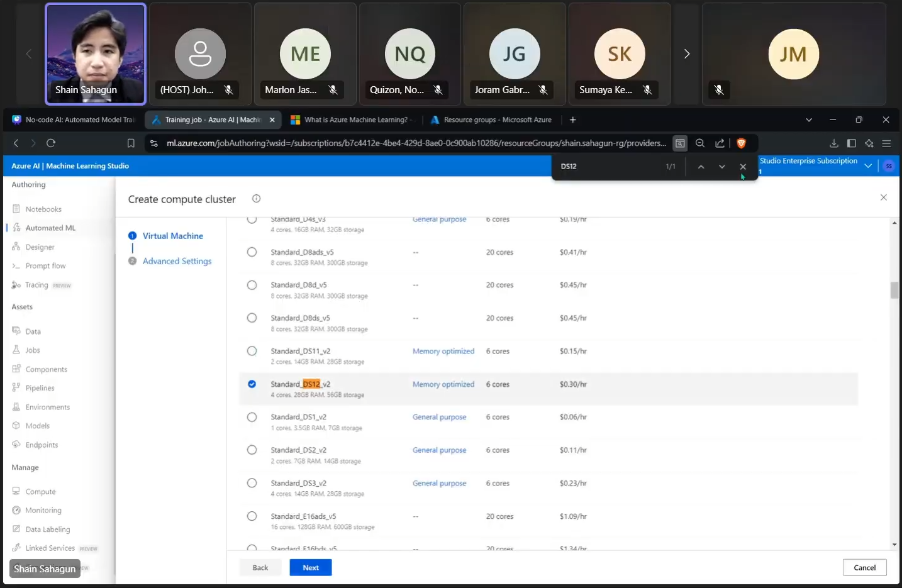Open the Data Labeling page

click(47, 530)
